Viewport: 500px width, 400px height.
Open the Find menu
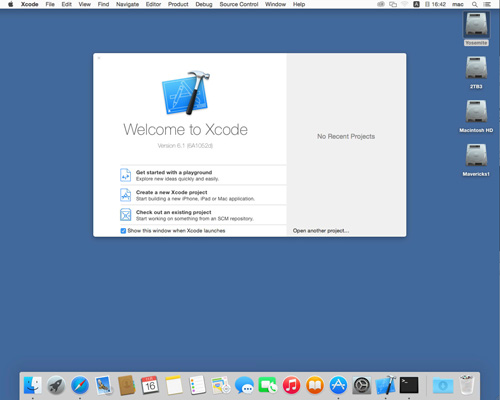coord(103,4)
